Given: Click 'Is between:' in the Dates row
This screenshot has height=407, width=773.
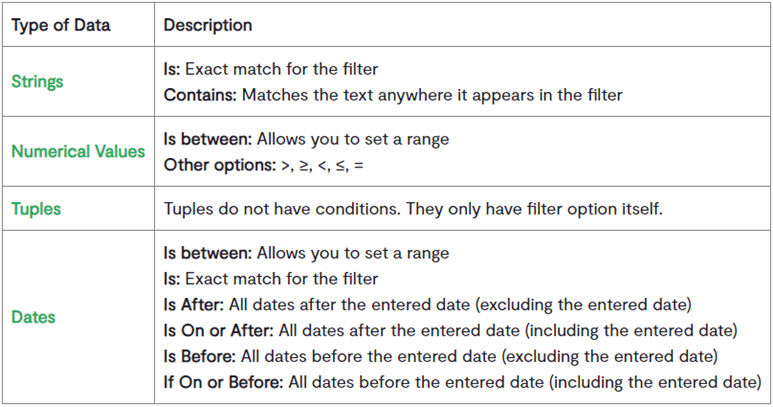Looking at the screenshot, I should 208,253.
